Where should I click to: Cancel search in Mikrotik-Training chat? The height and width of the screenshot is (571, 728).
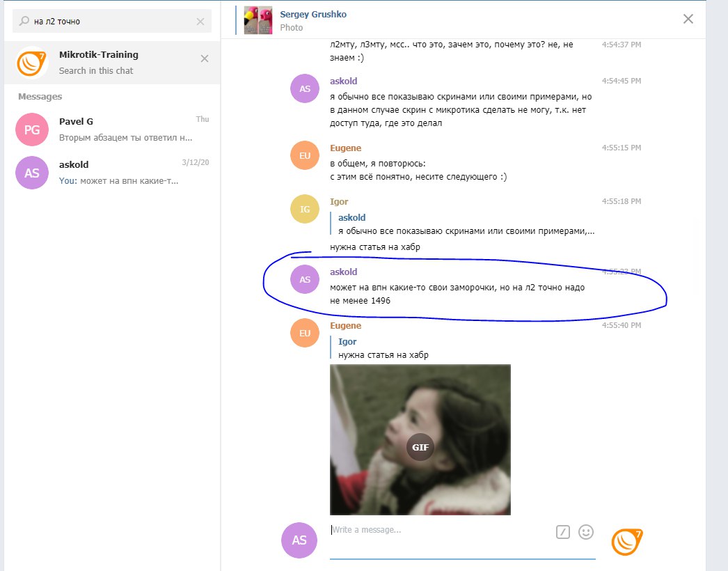205,58
